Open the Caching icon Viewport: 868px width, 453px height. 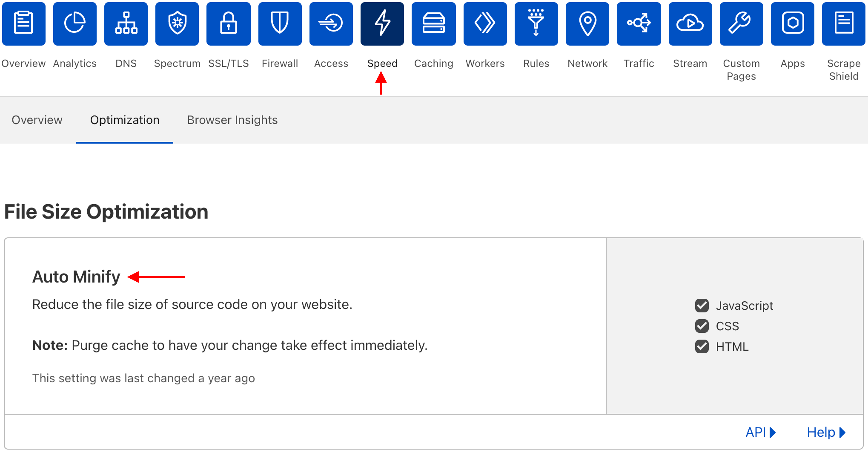(x=433, y=23)
